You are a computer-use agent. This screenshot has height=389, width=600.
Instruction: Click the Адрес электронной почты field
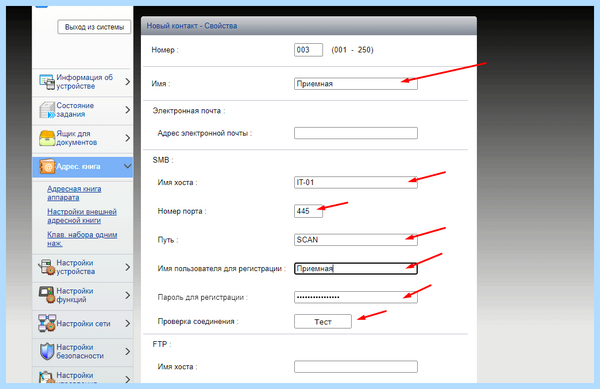pyautogui.click(x=356, y=133)
